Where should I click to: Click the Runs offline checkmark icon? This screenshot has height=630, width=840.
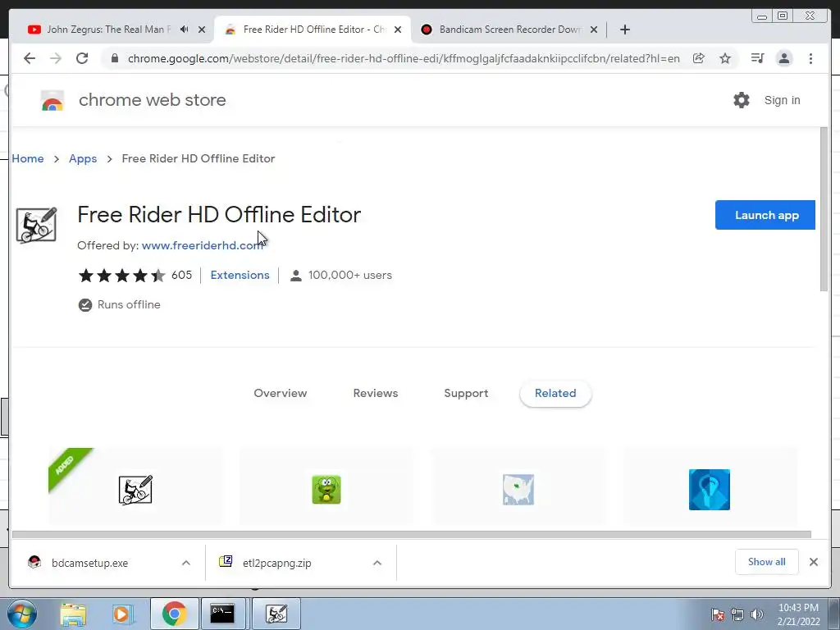click(x=85, y=305)
